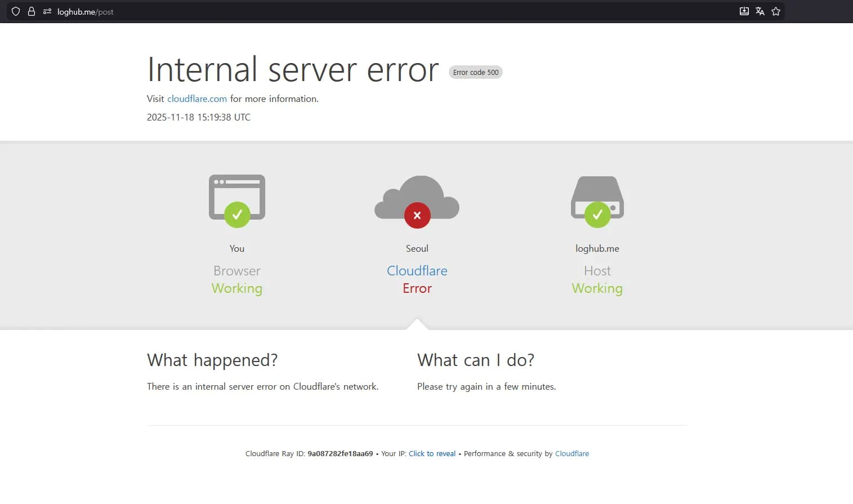This screenshot has width=853, height=504.
Task: Click the tracking protection shield icon
Action: (16, 11)
